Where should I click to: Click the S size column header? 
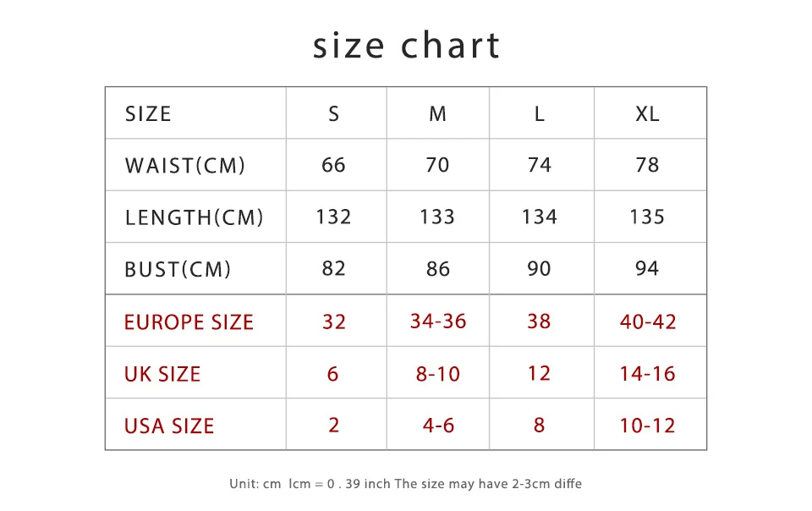point(333,114)
